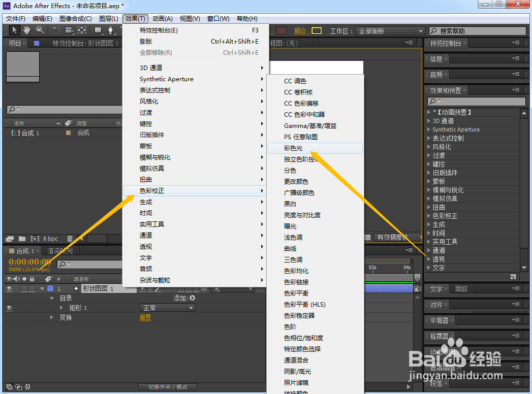Open the 图层(L) menu
532x394 pixels.
pos(109,19)
